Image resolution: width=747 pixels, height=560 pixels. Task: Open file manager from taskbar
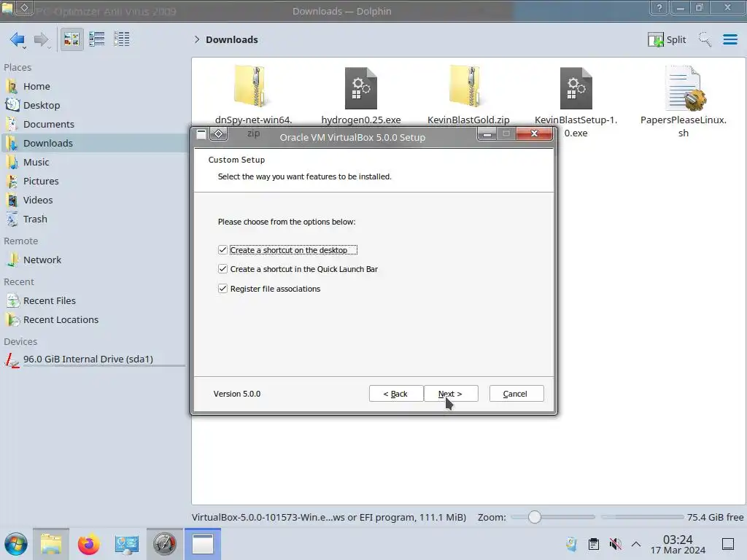[51, 544]
